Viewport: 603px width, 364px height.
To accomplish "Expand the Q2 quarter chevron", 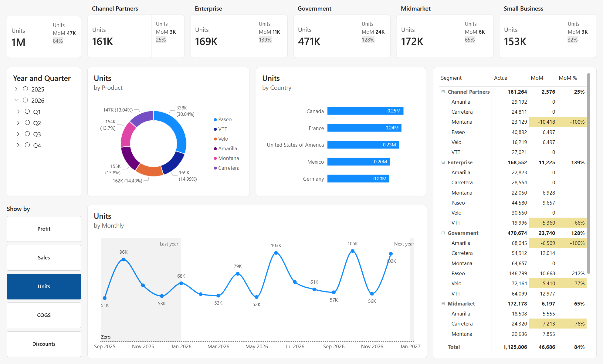I will 18,123.
